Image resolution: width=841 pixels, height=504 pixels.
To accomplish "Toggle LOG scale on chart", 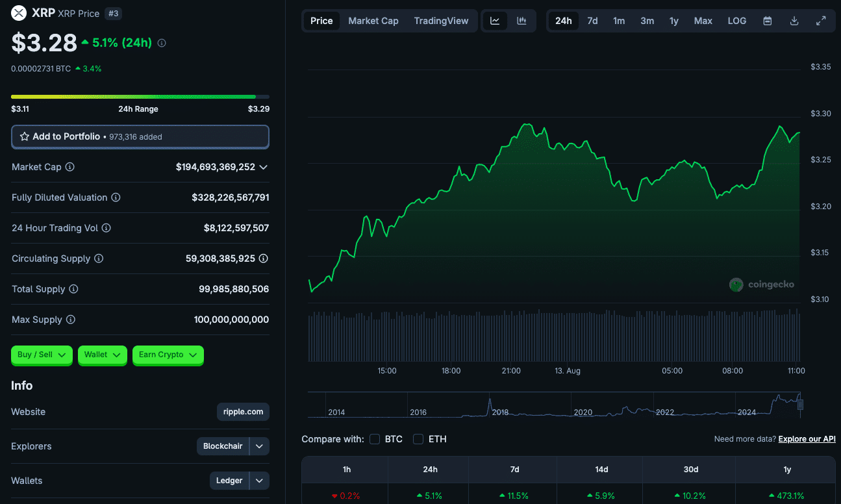I will 737,21.
